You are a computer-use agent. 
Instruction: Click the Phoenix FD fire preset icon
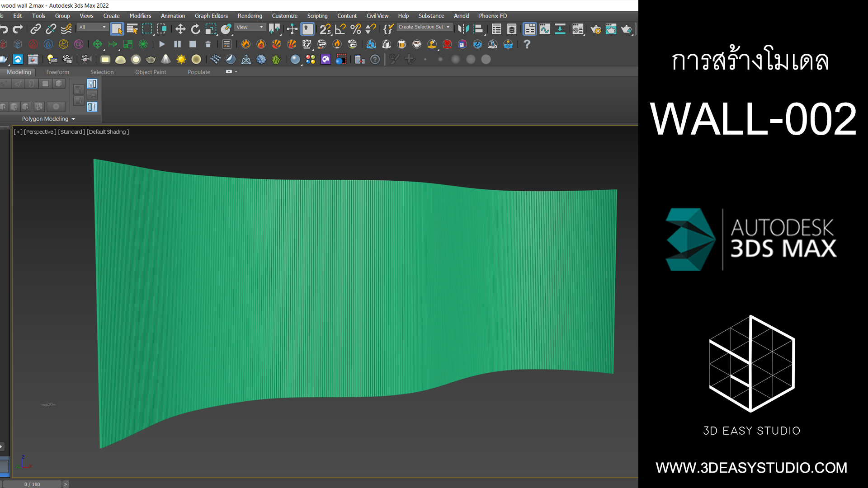coord(245,44)
